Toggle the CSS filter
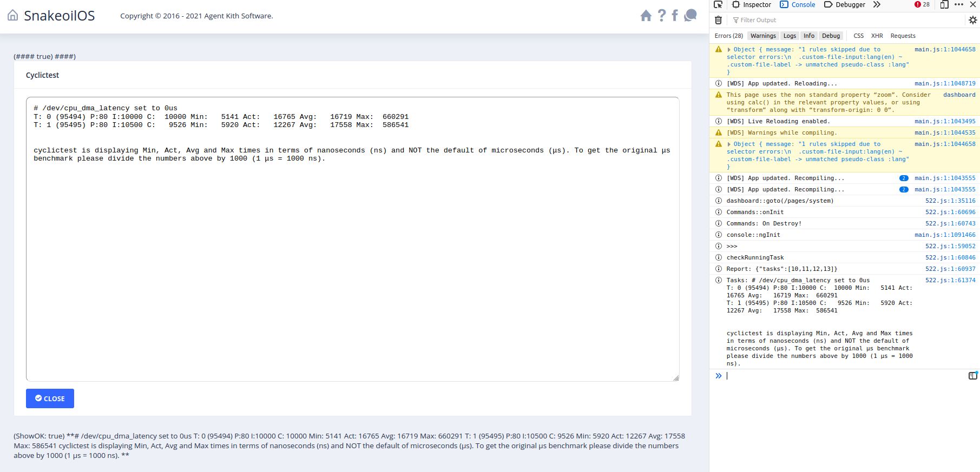The width and height of the screenshot is (980, 472). click(x=859, y=36)
